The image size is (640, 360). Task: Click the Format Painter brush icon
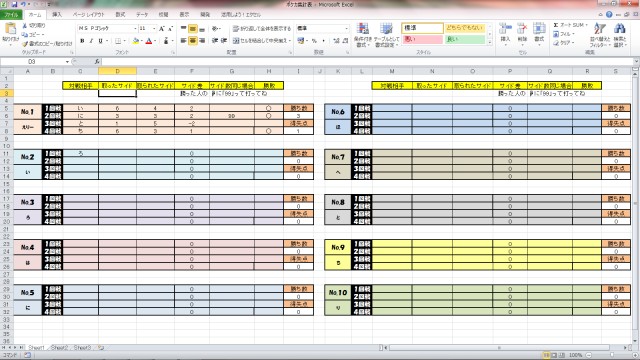[x=25, y=43]
